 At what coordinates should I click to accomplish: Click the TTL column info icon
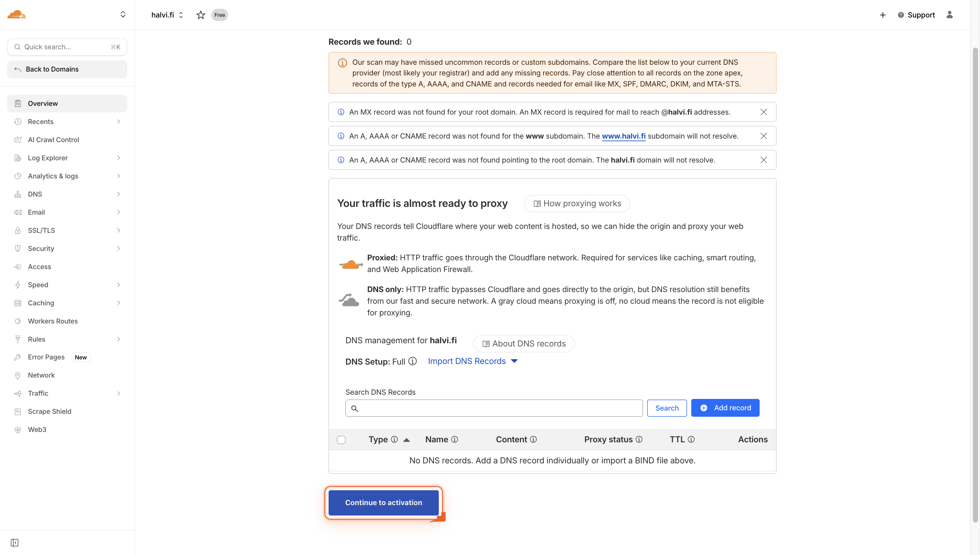(691, 439)
